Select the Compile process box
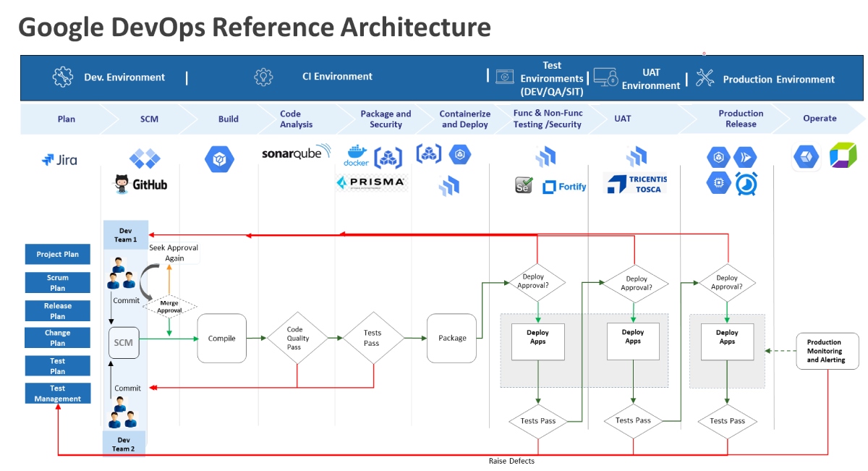 [222, 338]
